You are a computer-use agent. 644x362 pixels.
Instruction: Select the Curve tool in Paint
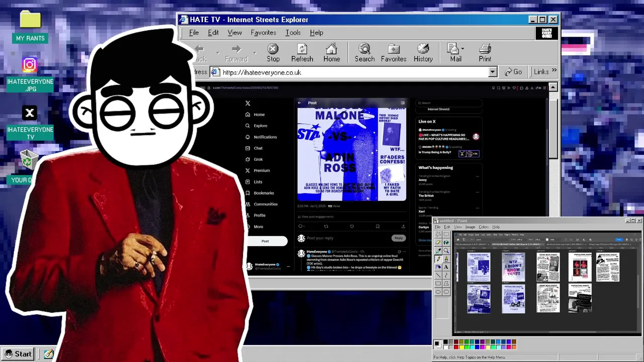coord(446,275)
